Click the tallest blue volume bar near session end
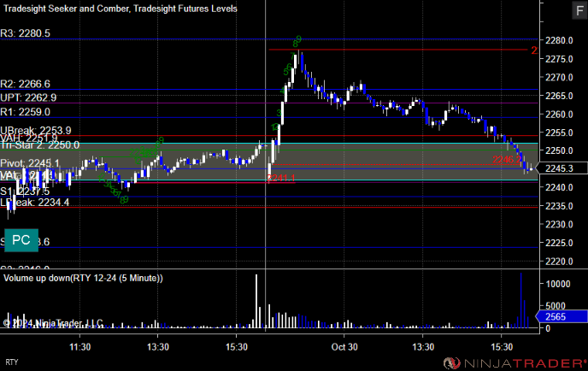 pos(520,301)
